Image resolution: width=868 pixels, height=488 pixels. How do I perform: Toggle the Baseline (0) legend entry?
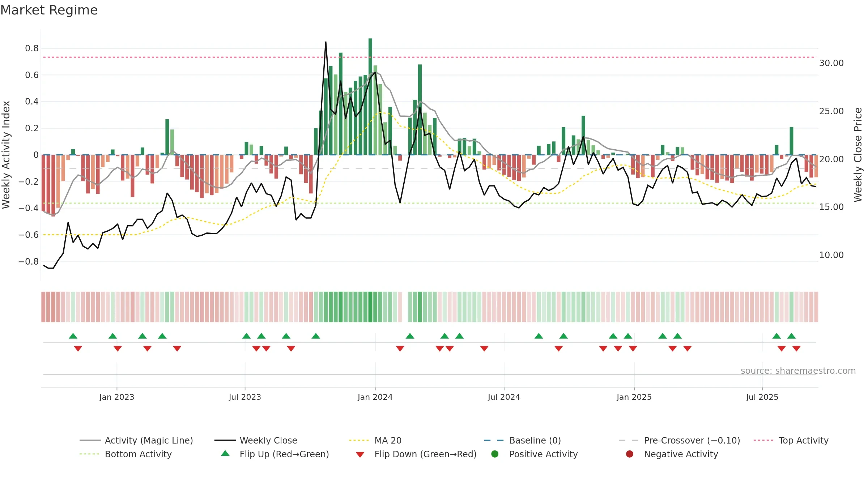pos(522,440)
